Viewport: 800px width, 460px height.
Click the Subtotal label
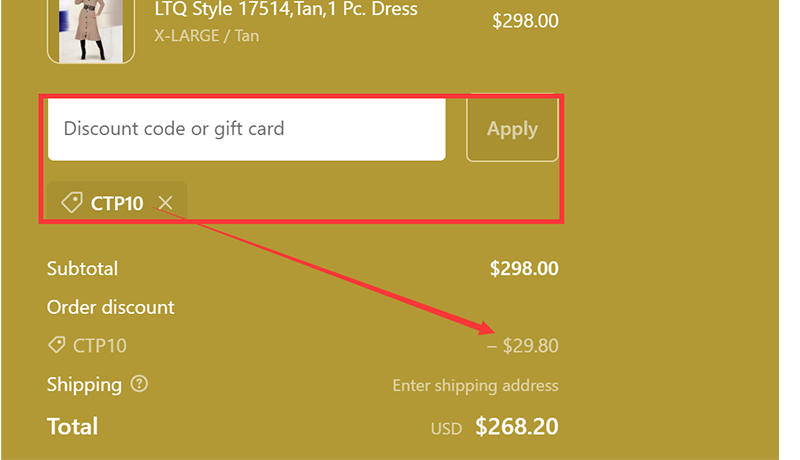click(x=82, y=268)
